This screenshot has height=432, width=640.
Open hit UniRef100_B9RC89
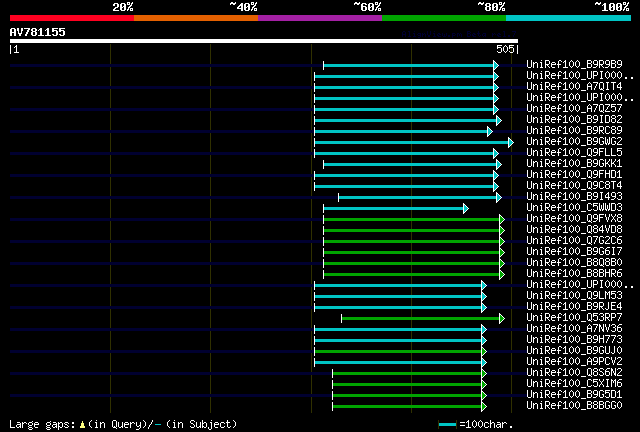(574, 130)
